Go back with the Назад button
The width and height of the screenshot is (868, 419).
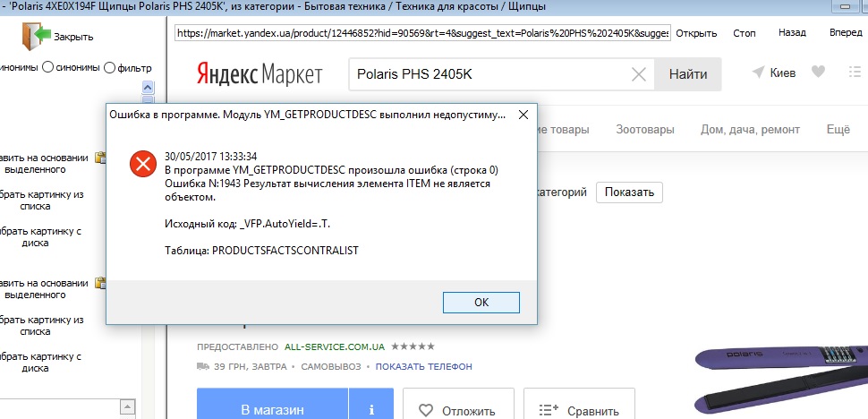pyautogui.click(x=792, y=32)
